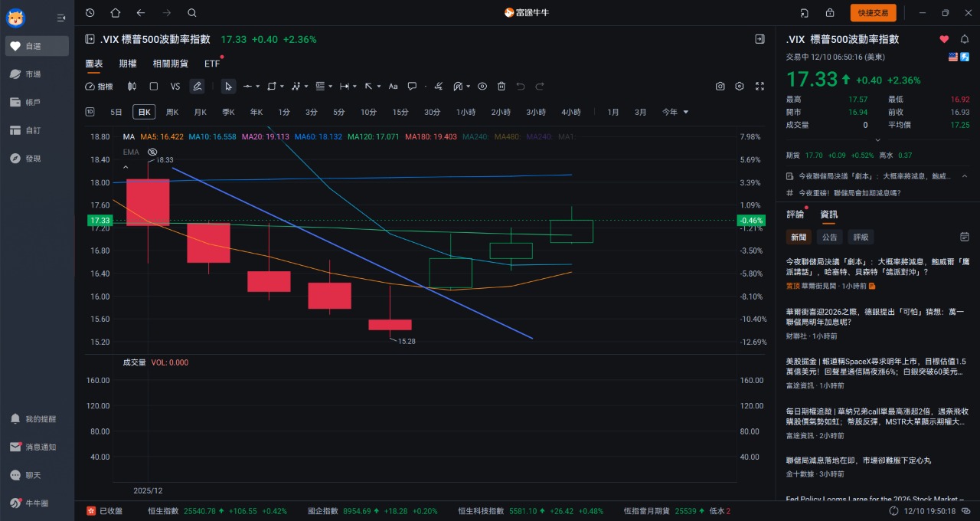The width and height of the screenshot is (980, 521).
Task: Select 周K weekly candlestick period
Action: click(172, 112)
